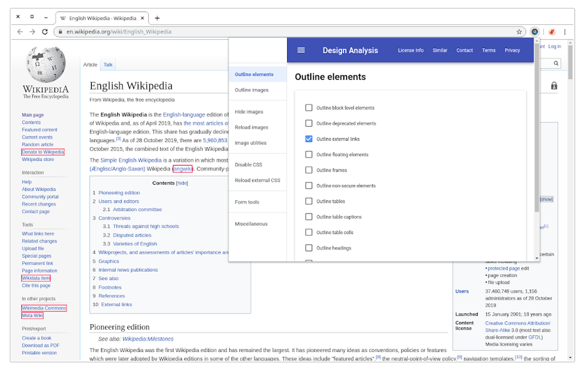Click the Wikipedia globe logo
This screenshot has height=368, width=588.
click(x=46, y=64)
